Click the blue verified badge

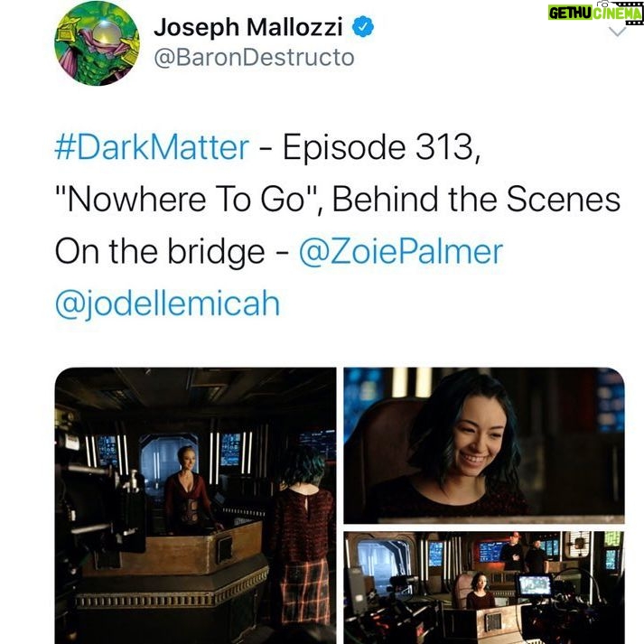point(363,27)
